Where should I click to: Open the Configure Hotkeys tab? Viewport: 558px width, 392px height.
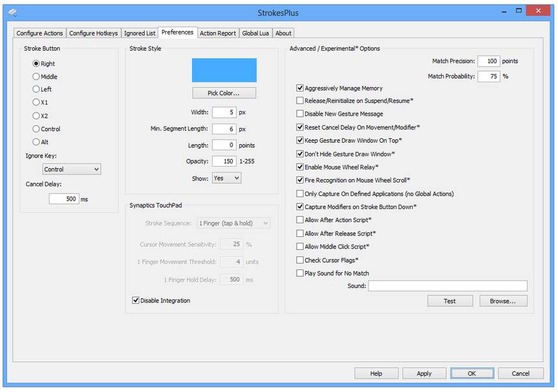point(93,33)
